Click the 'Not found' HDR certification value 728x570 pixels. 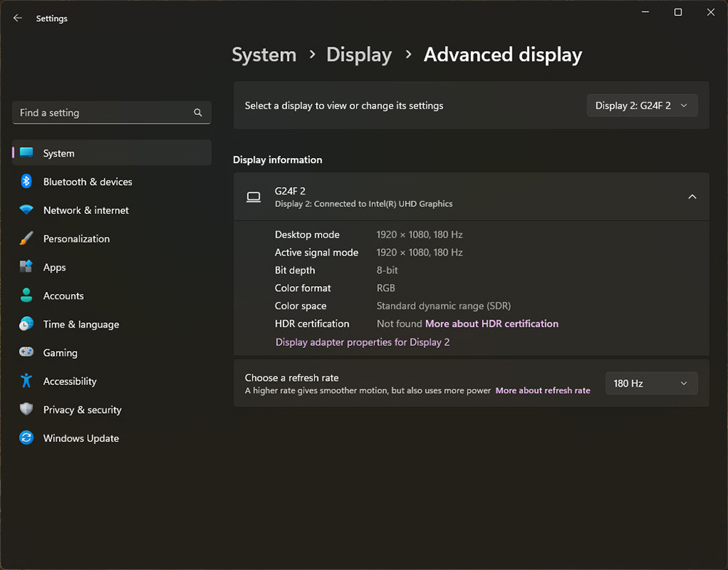point(399,323)
